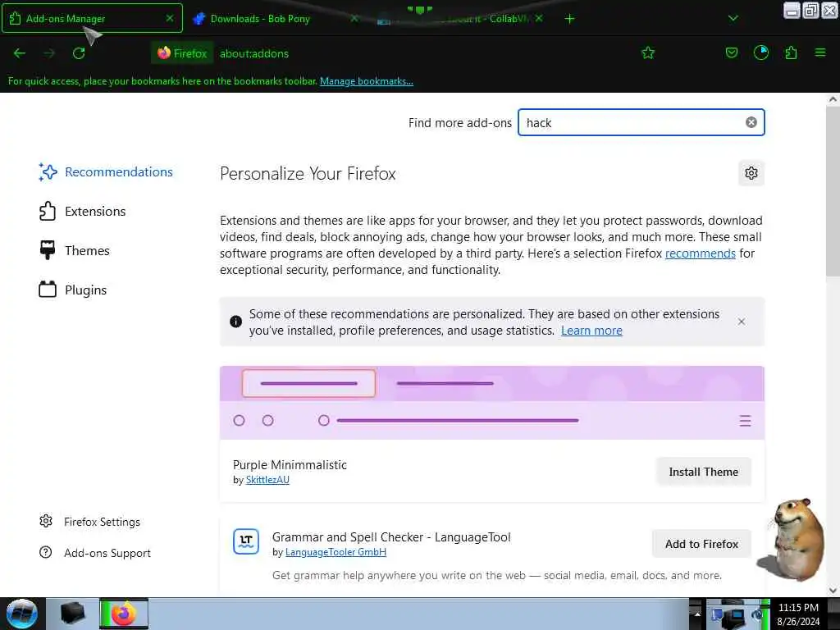Close the CollabVM tab
840x630 pixels.
(x=539, y=18)
